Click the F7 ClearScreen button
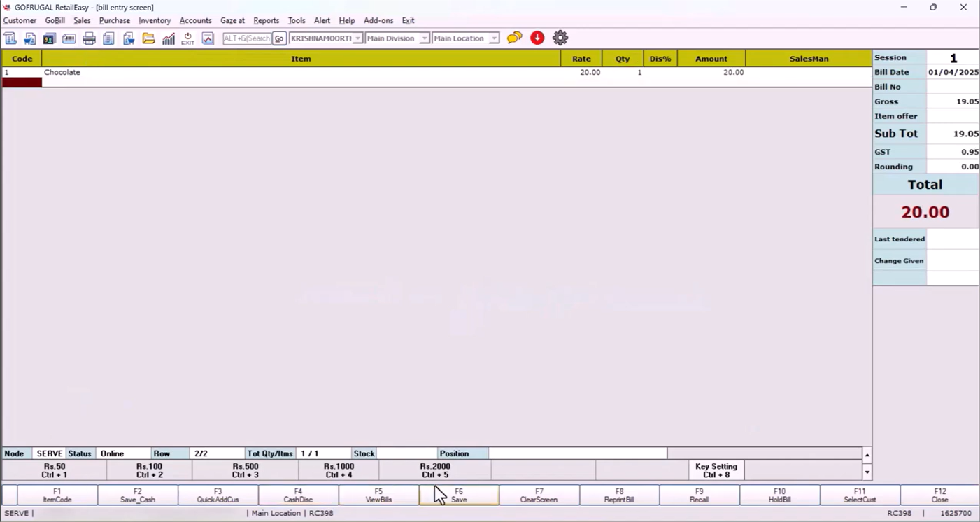The image size is (980, 522). pyautogui.click(x=539, y=495)
